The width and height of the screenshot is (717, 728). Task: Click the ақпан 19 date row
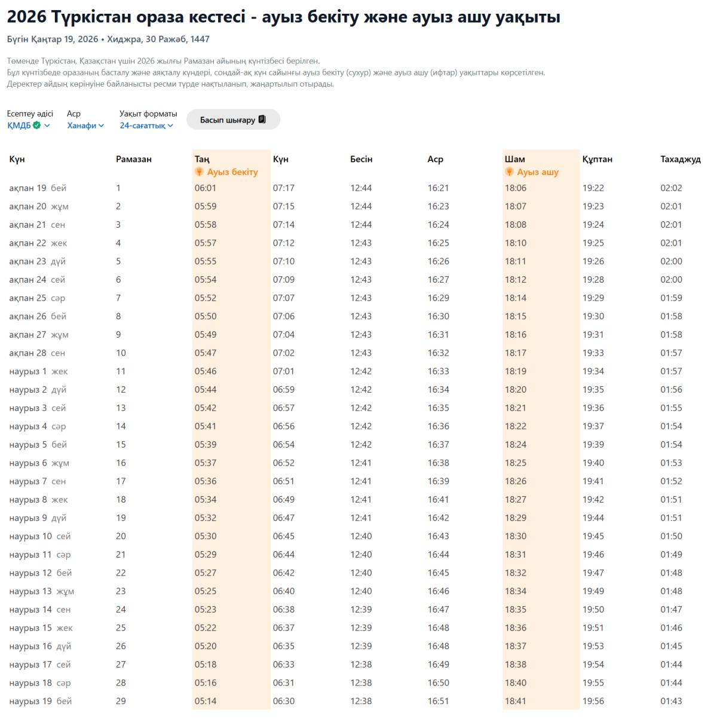(27, 188)
